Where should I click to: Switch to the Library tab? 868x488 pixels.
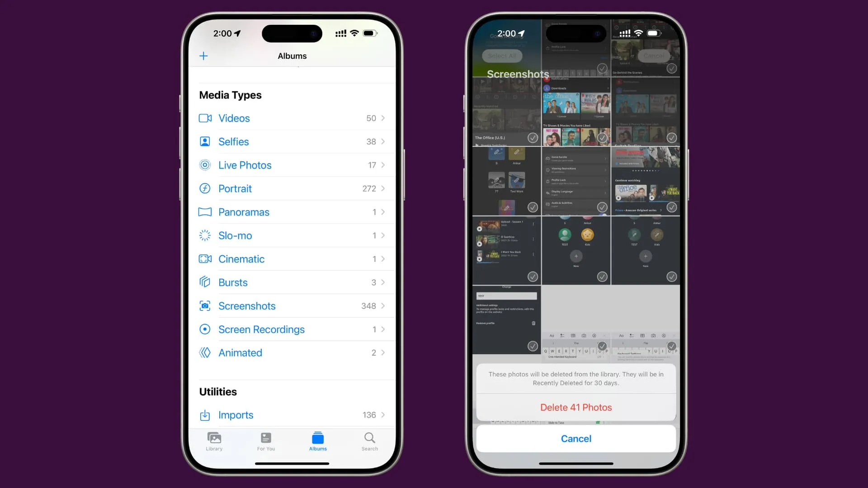[214, 441]
